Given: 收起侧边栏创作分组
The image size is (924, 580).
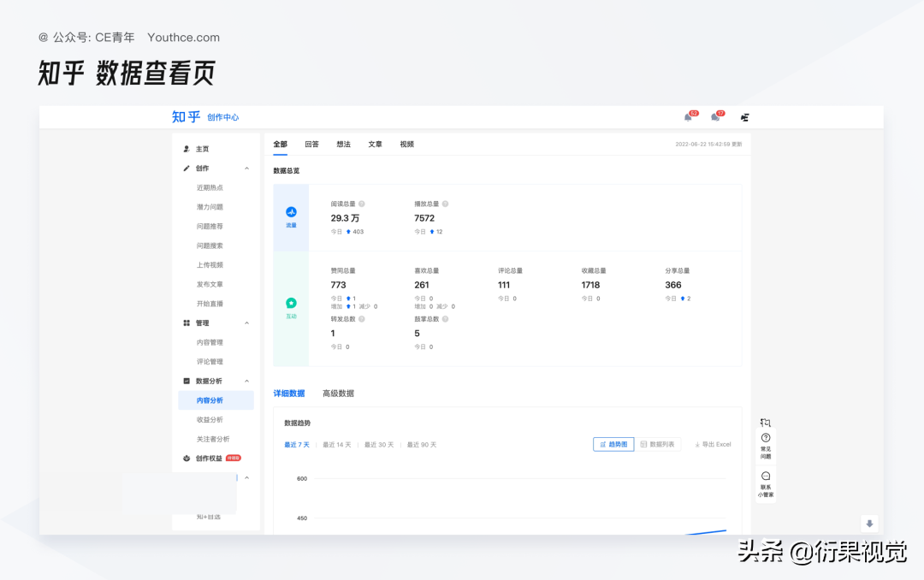Looking at the screenshot, I should pyautogui.click(x=246, y=168).
